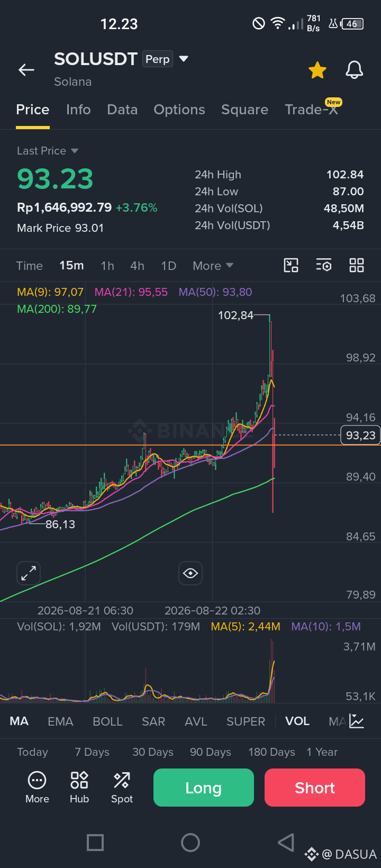Select the Time chart interval
The image size is (381, 868).
30,266
